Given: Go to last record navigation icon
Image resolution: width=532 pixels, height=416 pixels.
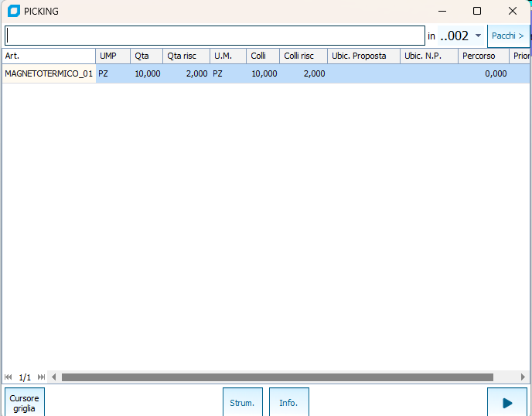Looking at the screenshot, I should 42,377.
